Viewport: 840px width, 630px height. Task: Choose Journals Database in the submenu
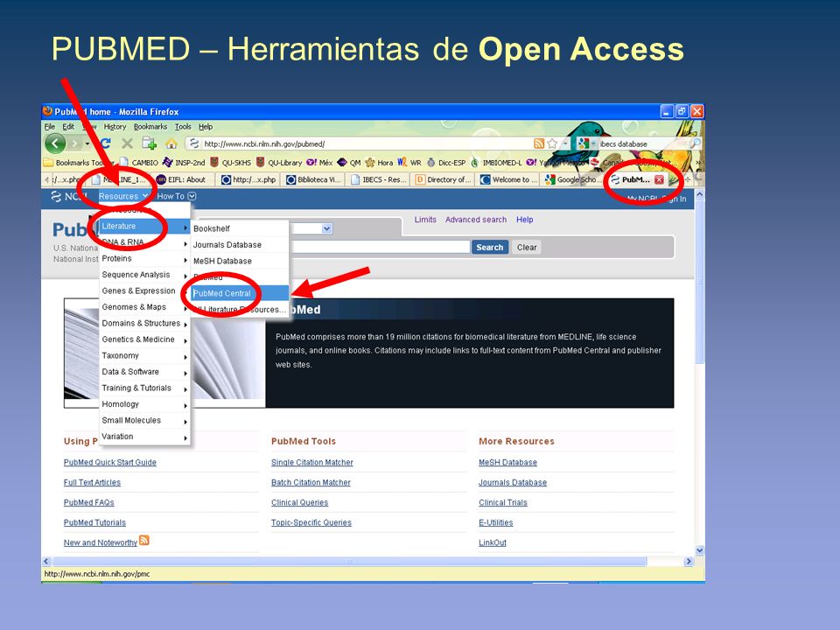(x=240, y=245)
